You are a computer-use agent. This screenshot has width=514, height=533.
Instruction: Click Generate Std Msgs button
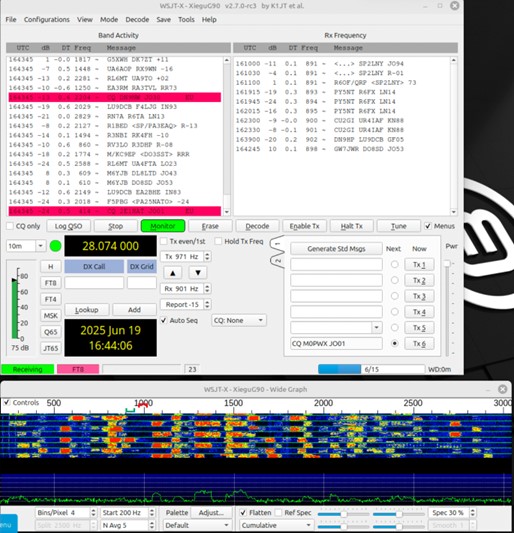[x=336, y=249]
